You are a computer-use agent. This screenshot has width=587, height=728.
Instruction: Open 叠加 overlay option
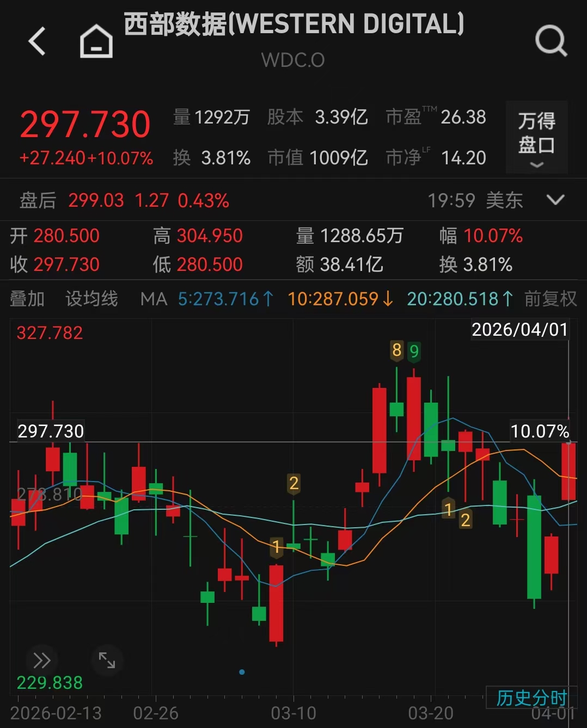[x=27, y=299]
